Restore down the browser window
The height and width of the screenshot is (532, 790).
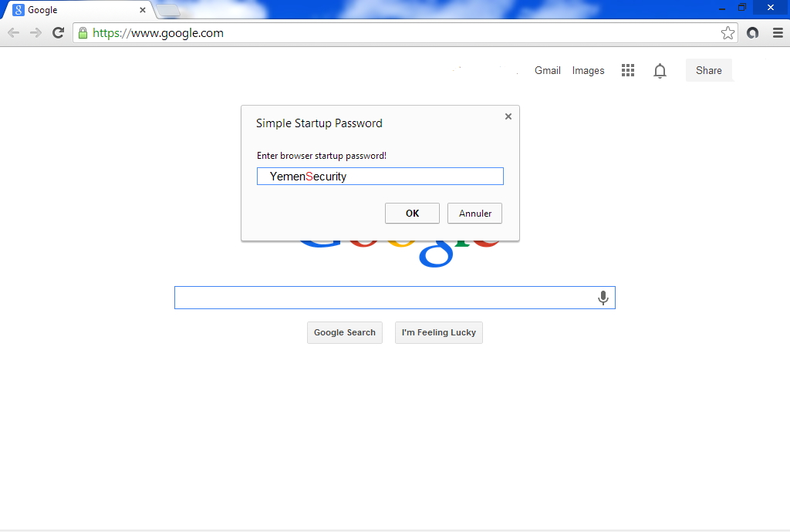(742, 8)
